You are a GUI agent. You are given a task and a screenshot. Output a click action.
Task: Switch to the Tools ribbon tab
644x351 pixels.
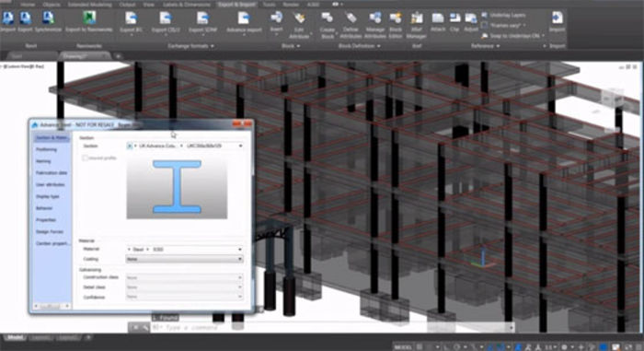(x=269, y=5)
